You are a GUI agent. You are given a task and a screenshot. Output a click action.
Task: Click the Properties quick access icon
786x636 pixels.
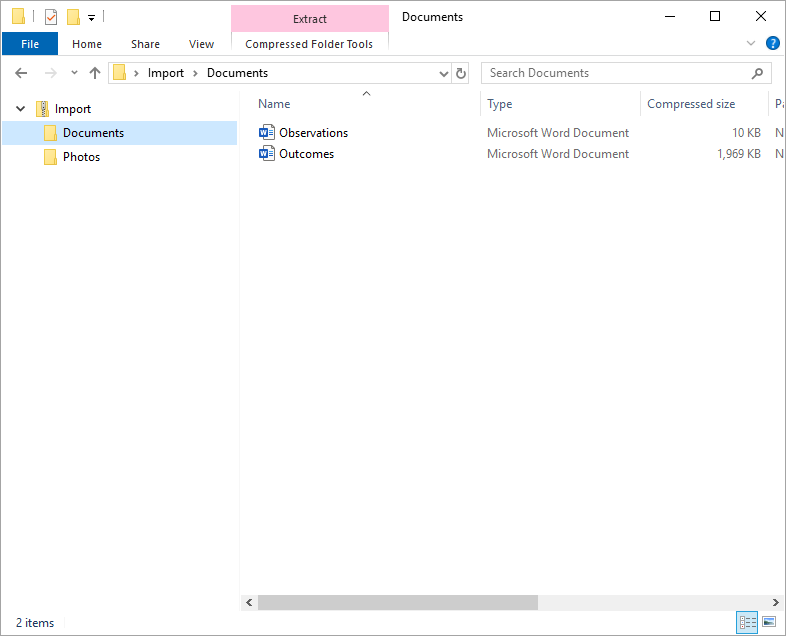pyautogui.click(x=51, y=17)
